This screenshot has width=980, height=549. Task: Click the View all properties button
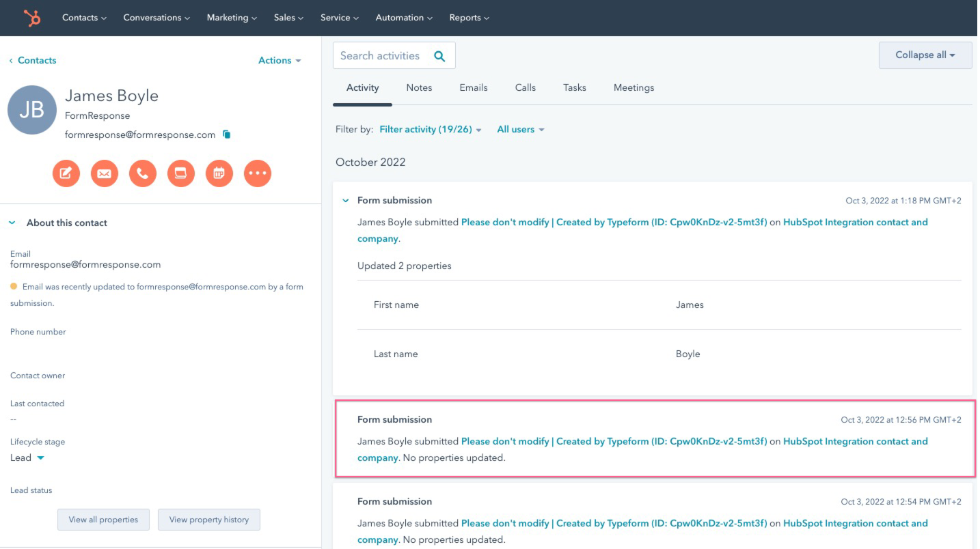click(103, 520)
